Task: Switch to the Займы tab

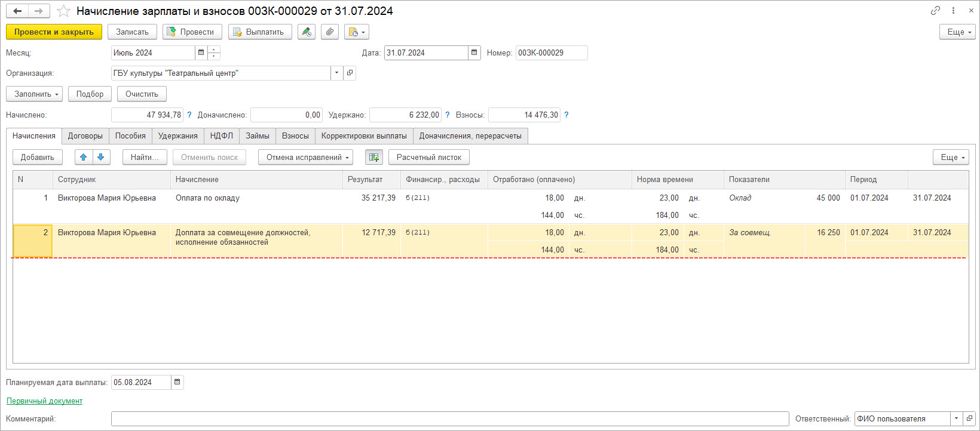Action: 258,136
